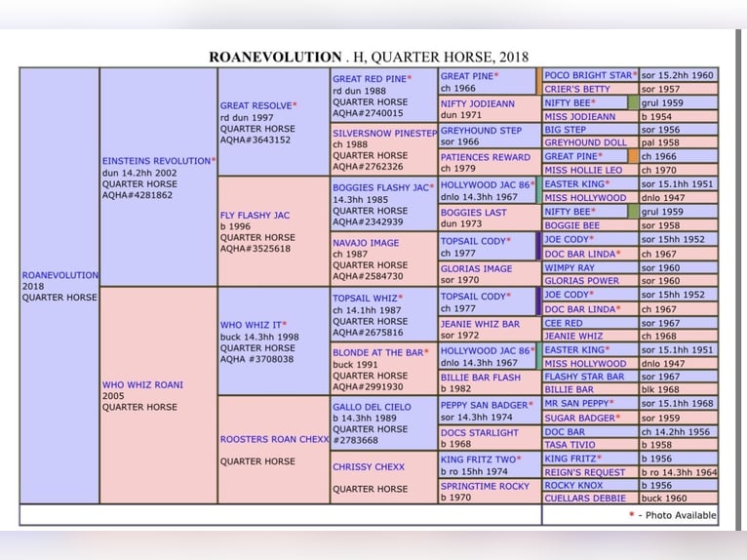Open the DOC BAR ch 14.2hh 1956 link
The height and width of the screenshot is (560, 747).
tap(565, 432)
